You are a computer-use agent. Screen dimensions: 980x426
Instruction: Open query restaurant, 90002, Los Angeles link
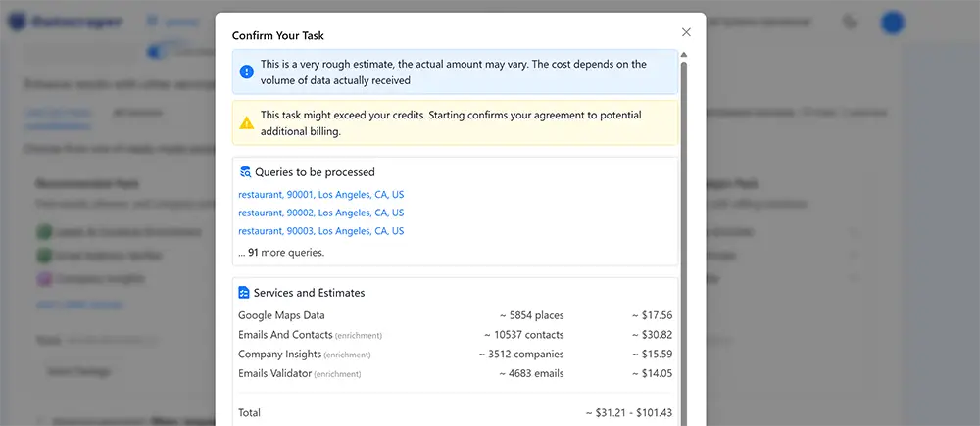pyautogui.click(x=321, y=213)
